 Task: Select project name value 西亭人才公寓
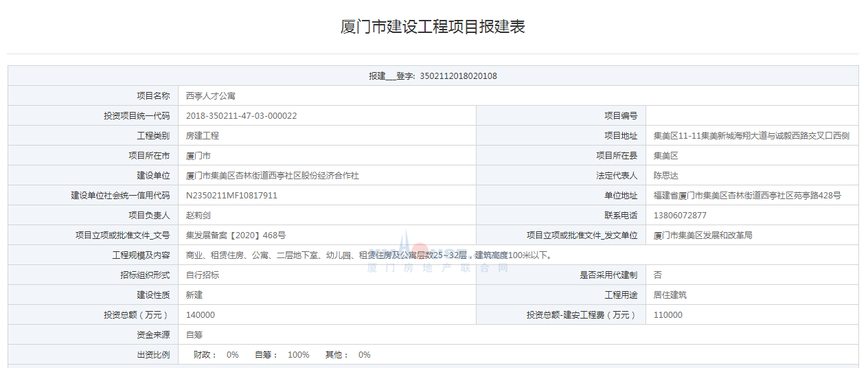pyautogui.click(x=211, y=96)
